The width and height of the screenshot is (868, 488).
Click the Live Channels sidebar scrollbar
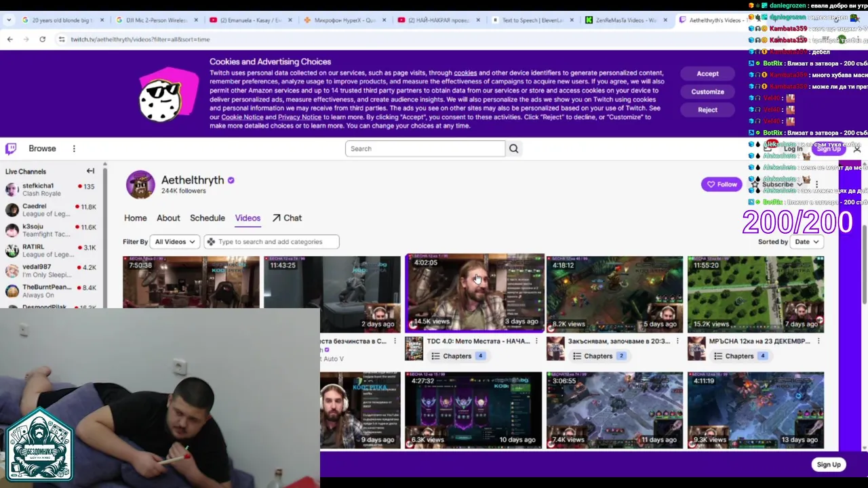click(104, 234)
